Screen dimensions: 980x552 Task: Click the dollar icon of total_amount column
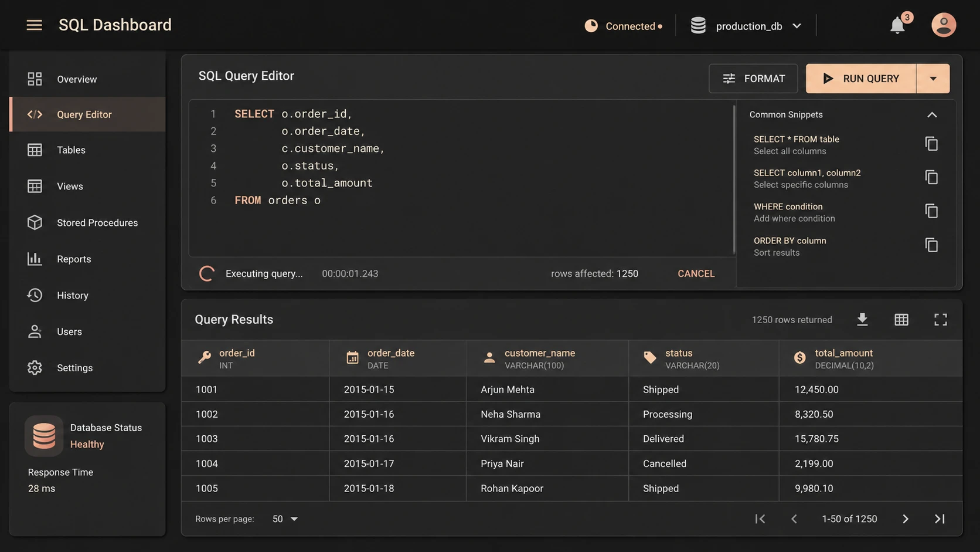tap(799, 357)
